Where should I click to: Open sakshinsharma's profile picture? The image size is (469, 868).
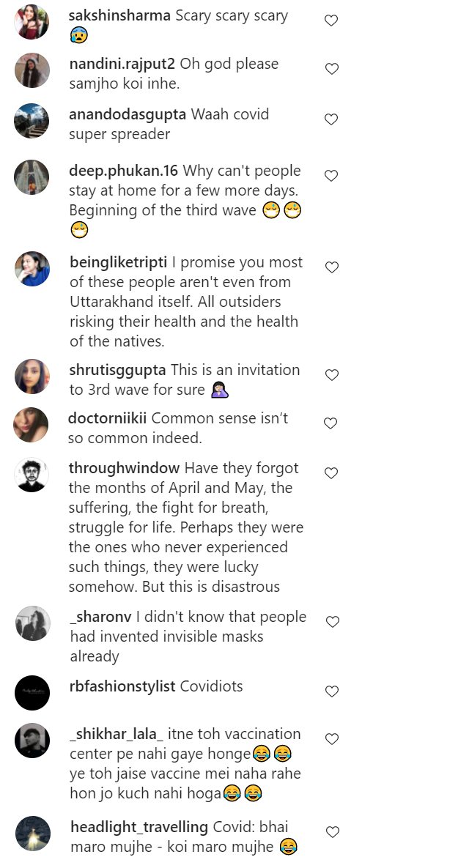[32, 22]
